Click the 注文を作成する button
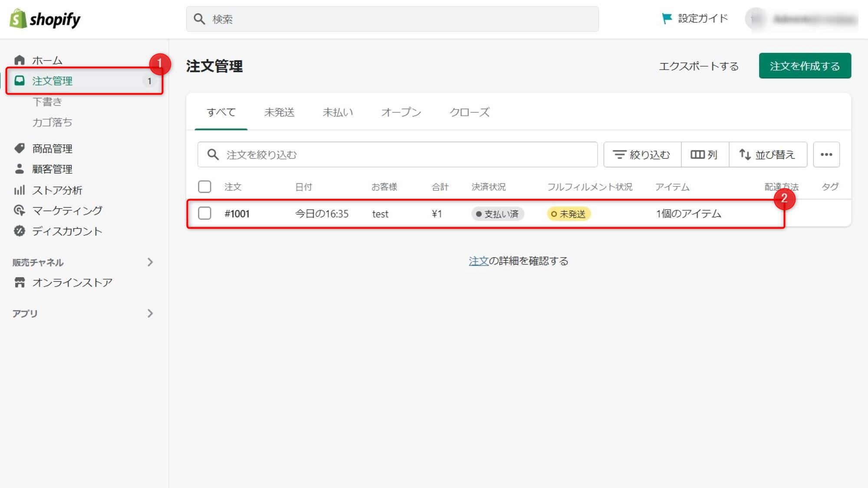The image size is (868, 488). pyautogui.click(x=804, y=66)
